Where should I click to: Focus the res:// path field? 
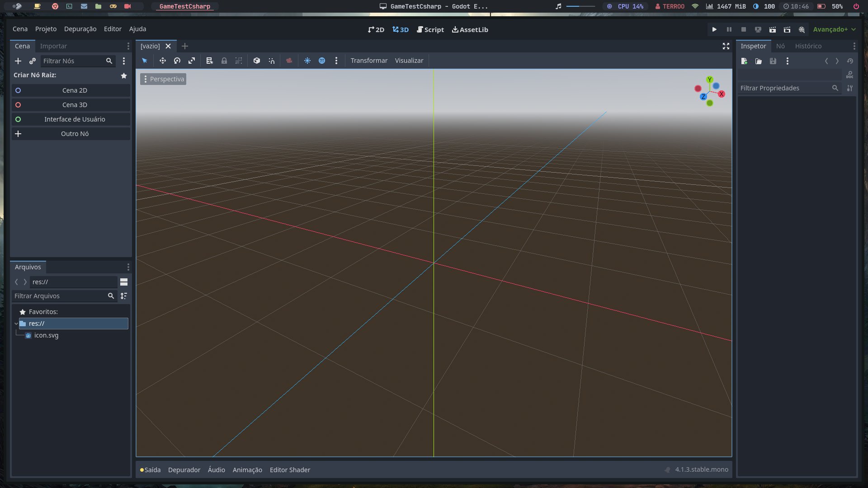[x=74, y=282]
